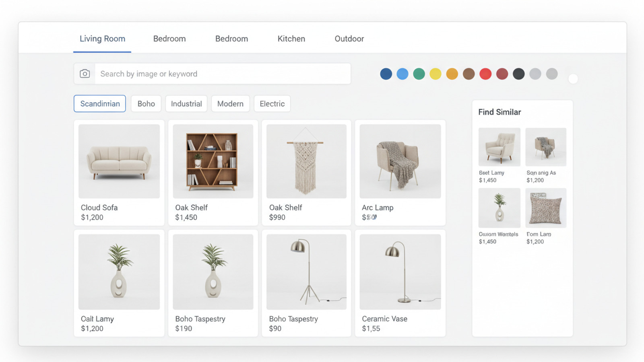
Task: Choose the green color swatch
Action: [419, 74]
